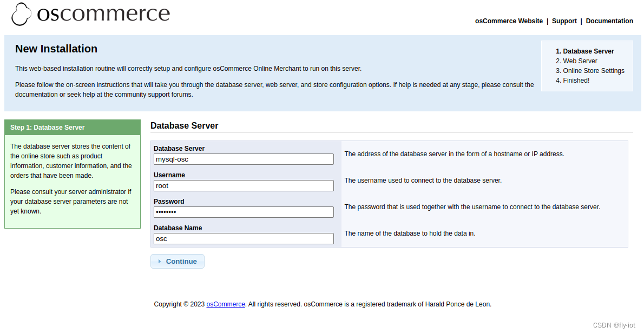Screen dimensions: 644x334
Task: Click the 'Username' field label
Action: pos(169,175)
